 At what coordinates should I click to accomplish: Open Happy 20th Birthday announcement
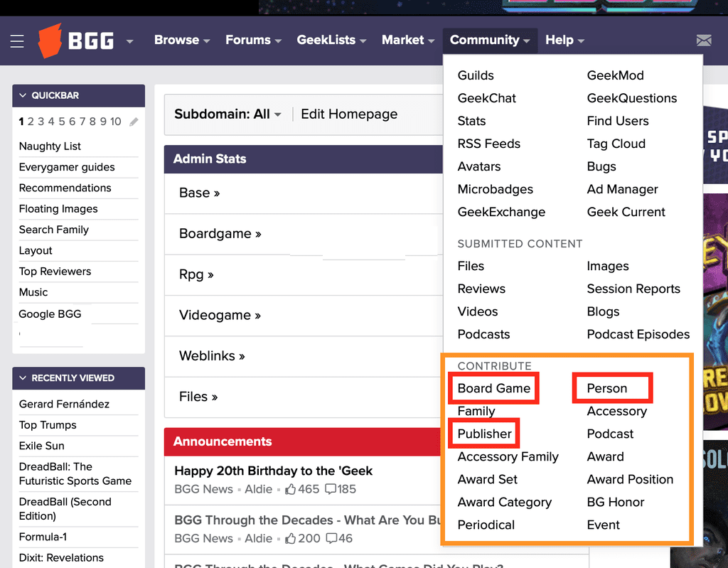273,471
